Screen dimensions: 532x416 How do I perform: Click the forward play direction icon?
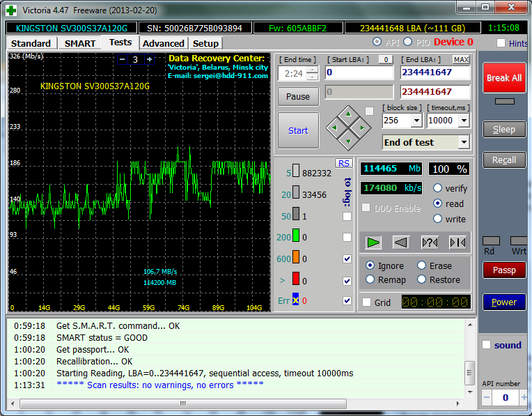tap(374, 242)
